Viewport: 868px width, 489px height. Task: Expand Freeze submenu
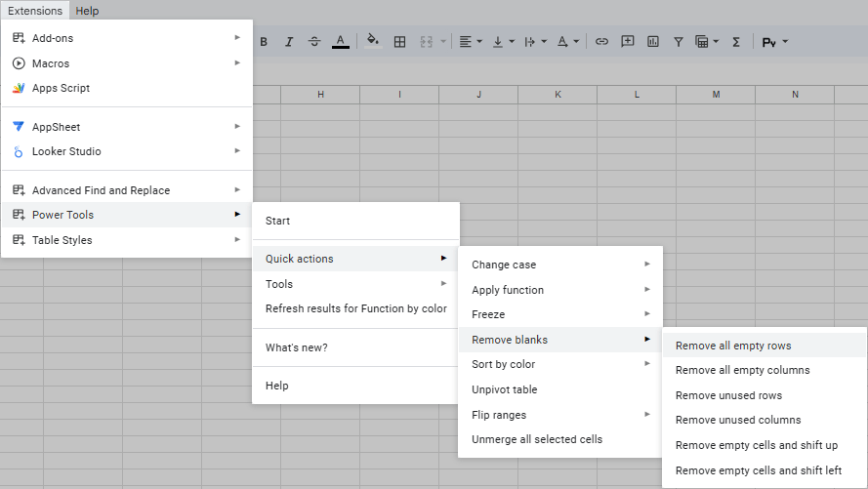(x=560, y=314)
